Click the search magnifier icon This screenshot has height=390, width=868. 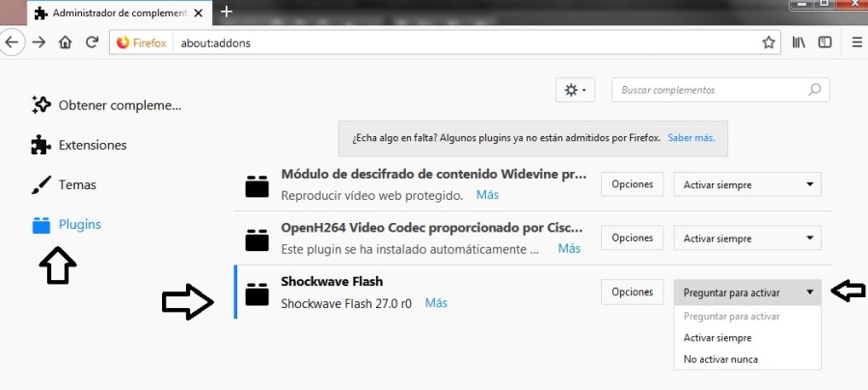click(x=814, y=90)
